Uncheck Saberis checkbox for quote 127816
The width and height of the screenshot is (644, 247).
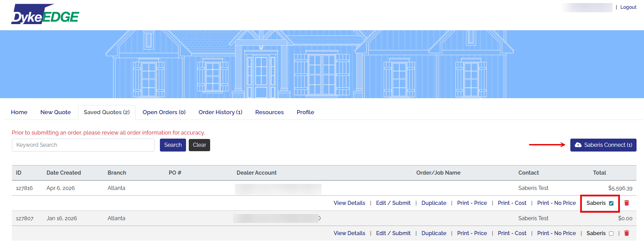(611, 203)
